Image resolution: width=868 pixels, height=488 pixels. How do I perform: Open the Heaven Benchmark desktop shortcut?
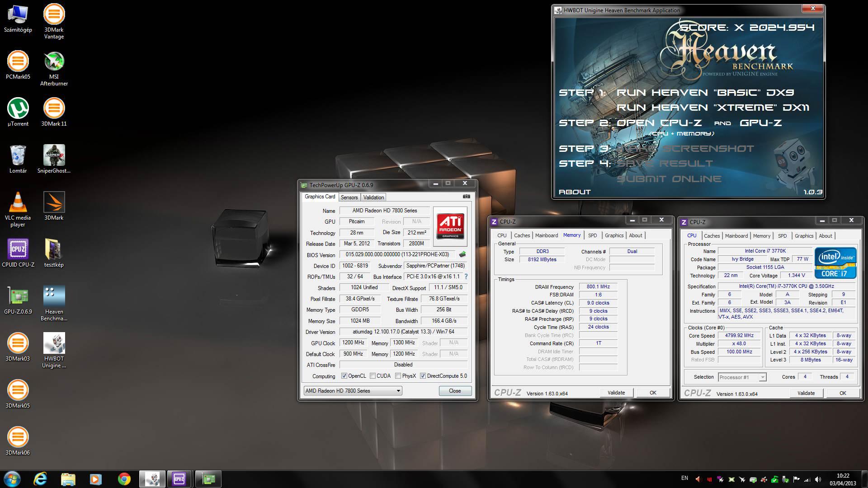click(x=54, y=304)
